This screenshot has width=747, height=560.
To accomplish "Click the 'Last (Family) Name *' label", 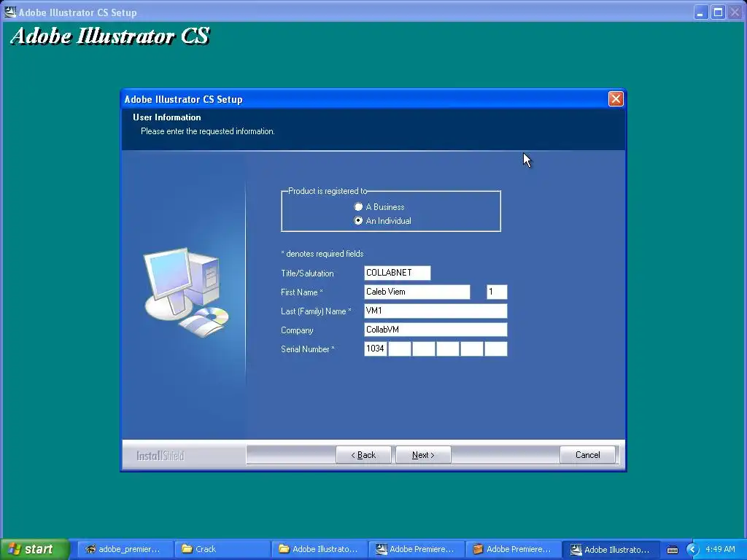I will tap(316, 311).
